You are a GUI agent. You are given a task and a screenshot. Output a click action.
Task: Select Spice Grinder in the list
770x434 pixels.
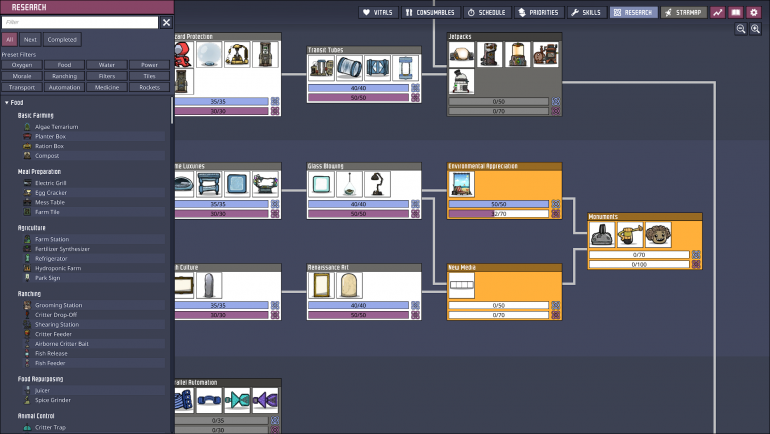point(93,400)
